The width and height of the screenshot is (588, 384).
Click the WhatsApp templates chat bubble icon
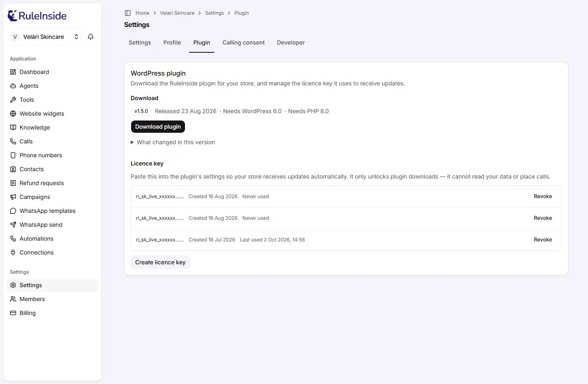[x=13, y=211]
